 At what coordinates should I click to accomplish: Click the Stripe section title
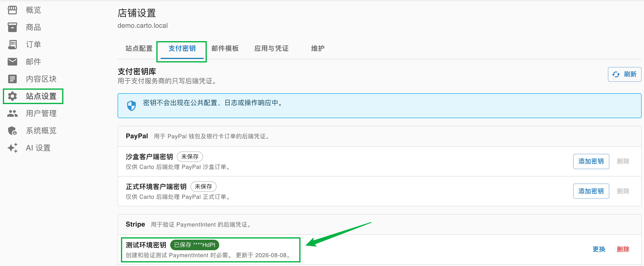135,224
